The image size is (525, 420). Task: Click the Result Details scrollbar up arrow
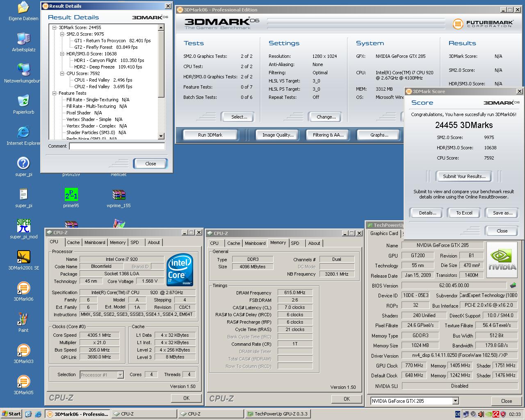point(161,27)
